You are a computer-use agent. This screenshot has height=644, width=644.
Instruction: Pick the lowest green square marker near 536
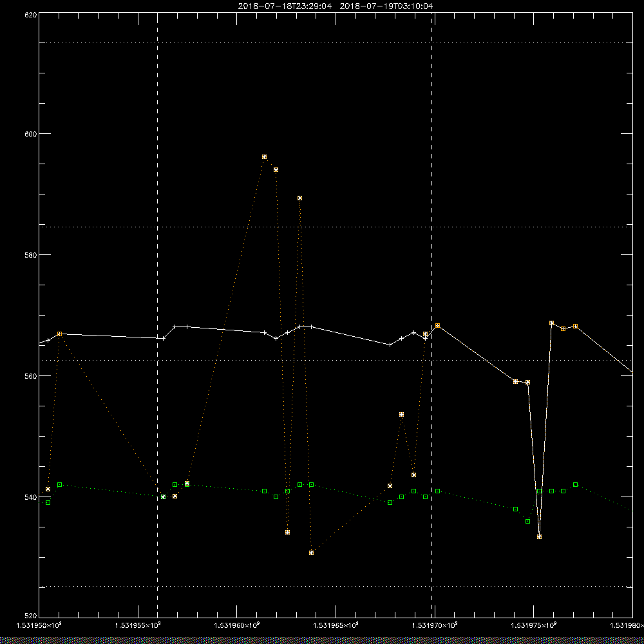528,521
